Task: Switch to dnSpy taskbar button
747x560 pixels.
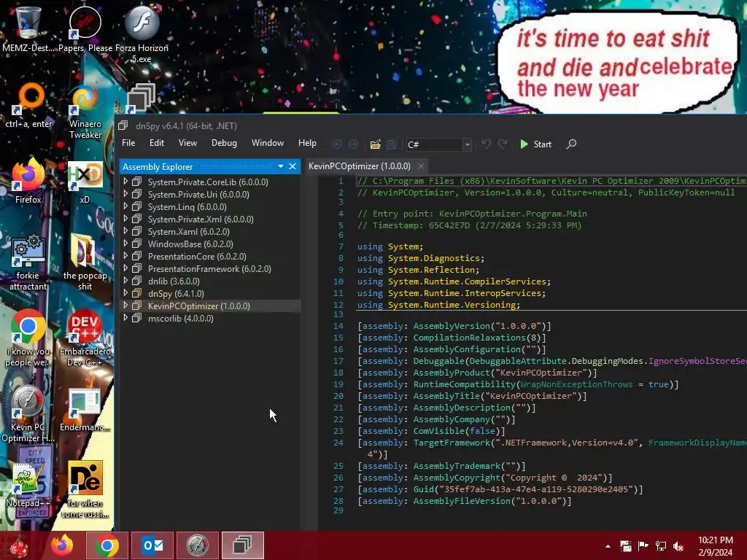Action: click(242, 545)
